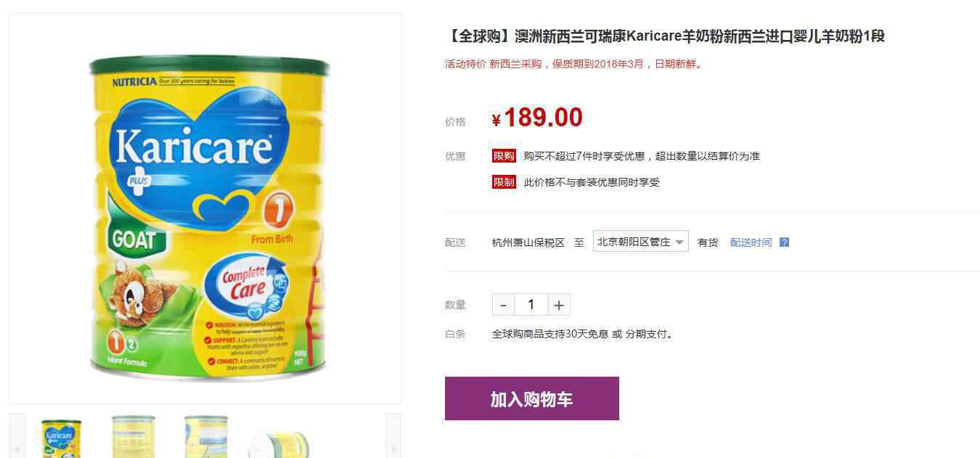
Task: Click the ¥189.00 price text
Action: (x=537, y=118)
